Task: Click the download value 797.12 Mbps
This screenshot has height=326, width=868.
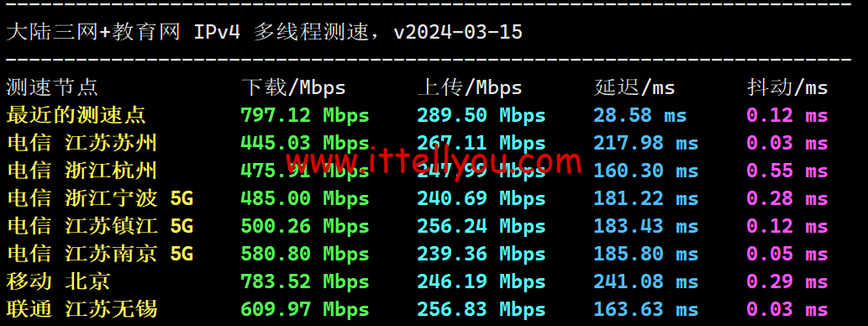Action: 305,115
